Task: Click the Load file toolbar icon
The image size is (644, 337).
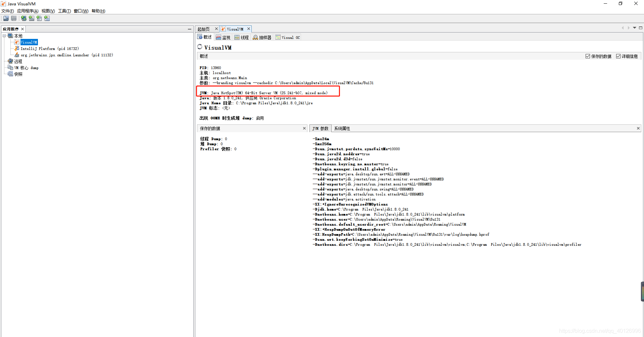Action: pyautogui.click(x=6, y=18)
